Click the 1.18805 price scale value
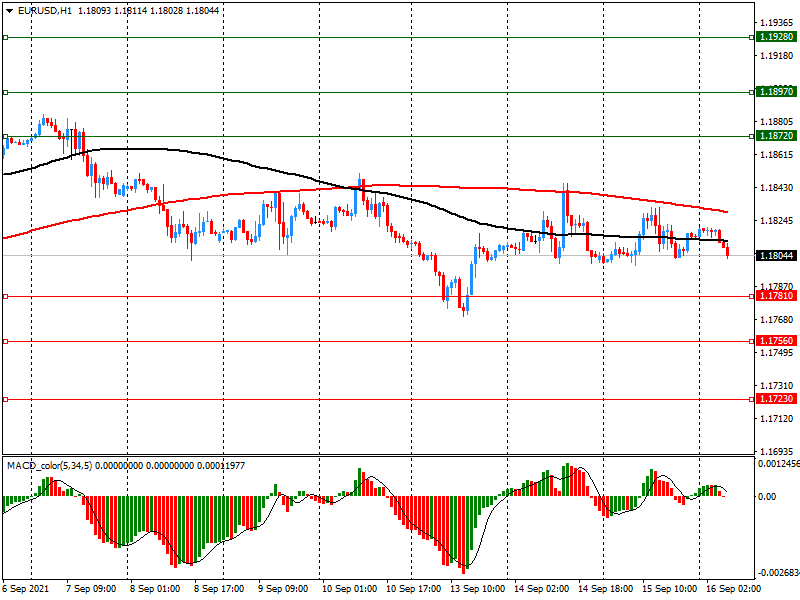This screenshot has height=600, width=800. [x=777, y=122]
